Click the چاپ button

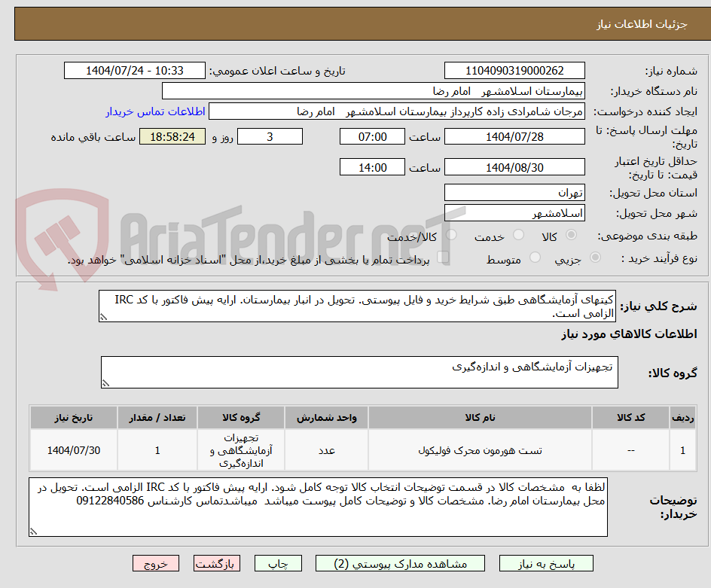(278, 563)
